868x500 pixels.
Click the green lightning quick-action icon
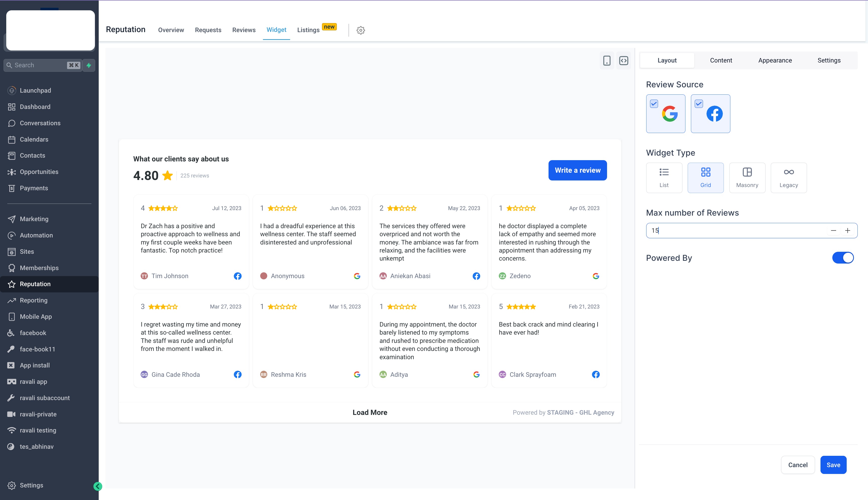pos(89,65)
